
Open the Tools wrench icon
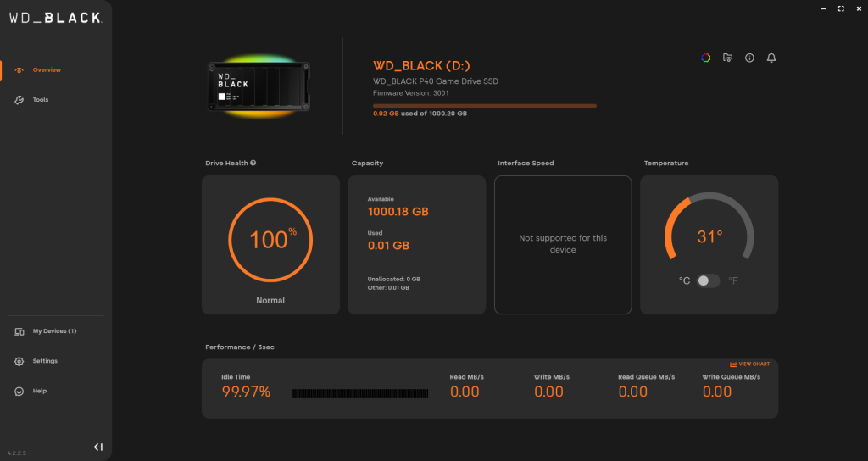coord(19,100)
